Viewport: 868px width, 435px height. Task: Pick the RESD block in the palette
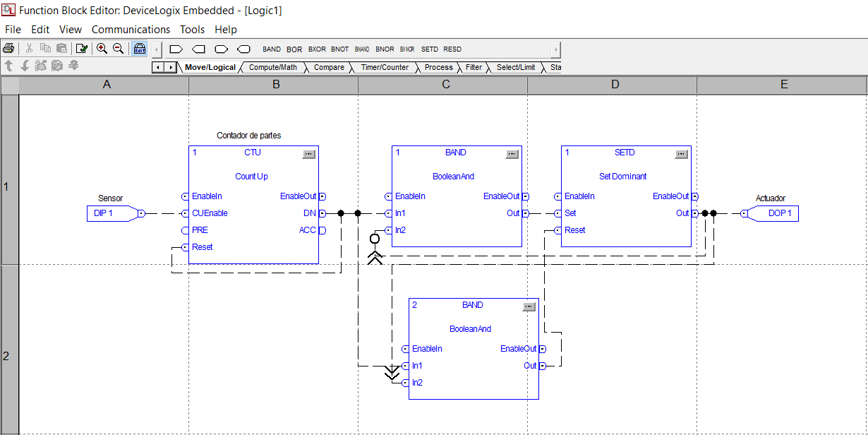452,49
